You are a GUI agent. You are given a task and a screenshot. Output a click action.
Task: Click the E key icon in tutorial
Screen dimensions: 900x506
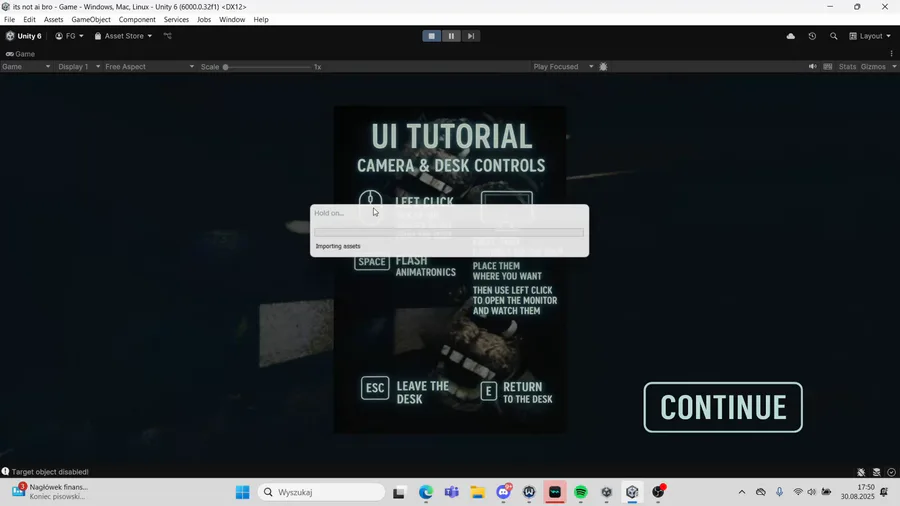coord(488,391)
